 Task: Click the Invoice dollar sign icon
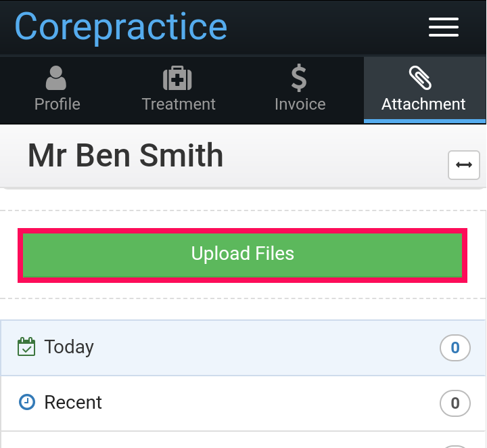coord(299,78)
